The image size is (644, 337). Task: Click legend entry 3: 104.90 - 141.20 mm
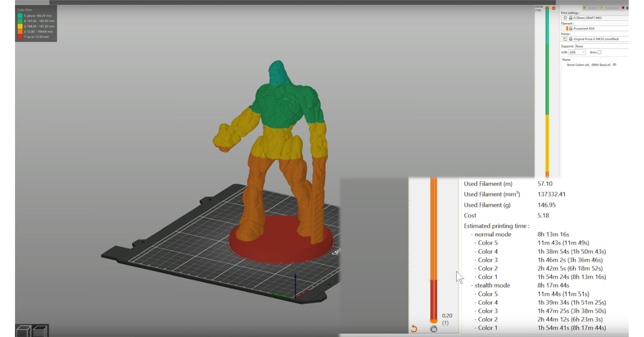40,26
